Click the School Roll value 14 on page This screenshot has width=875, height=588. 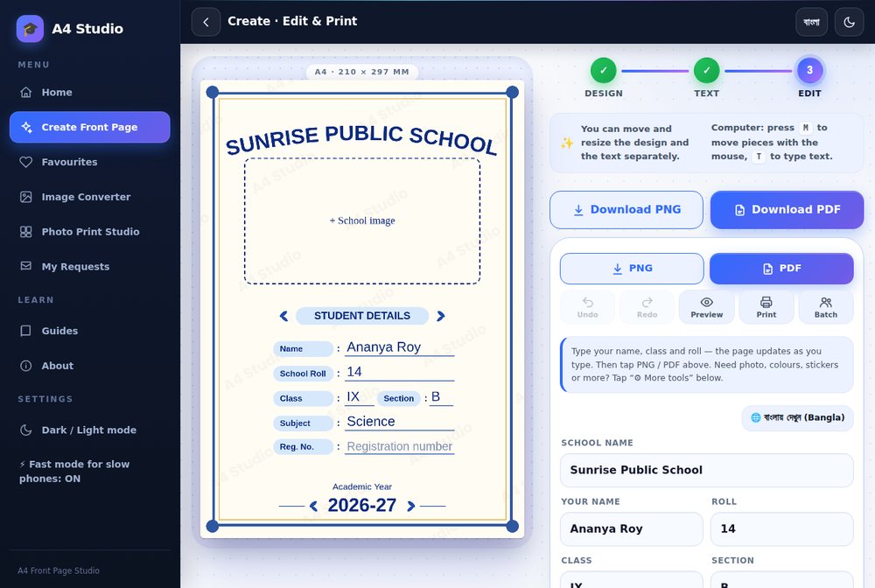click(x=354, y=372)
